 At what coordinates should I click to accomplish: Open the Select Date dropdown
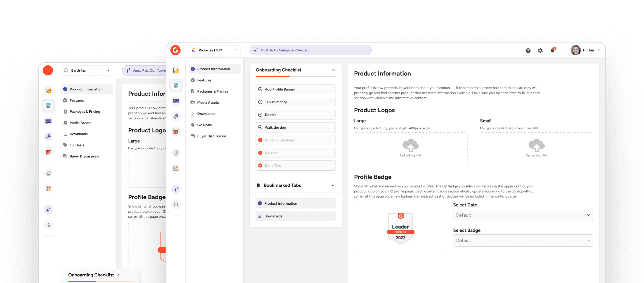[x=523, y=215]
